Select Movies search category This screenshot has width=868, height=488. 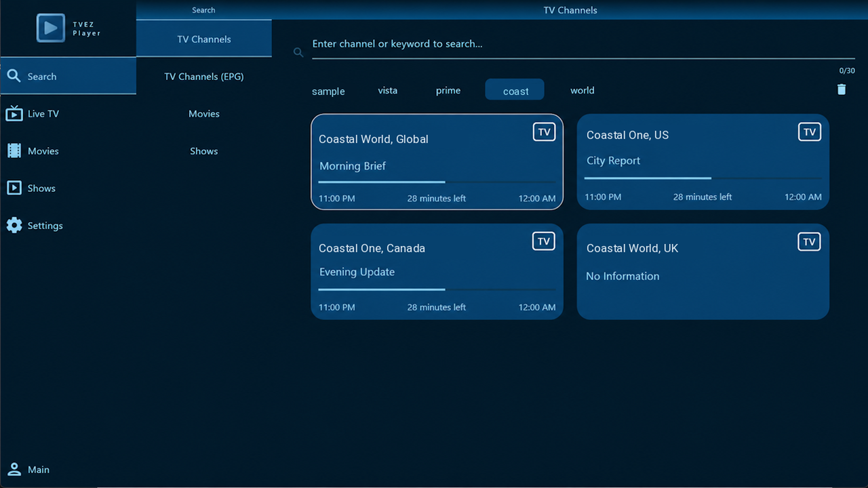(x=204, y=113)
